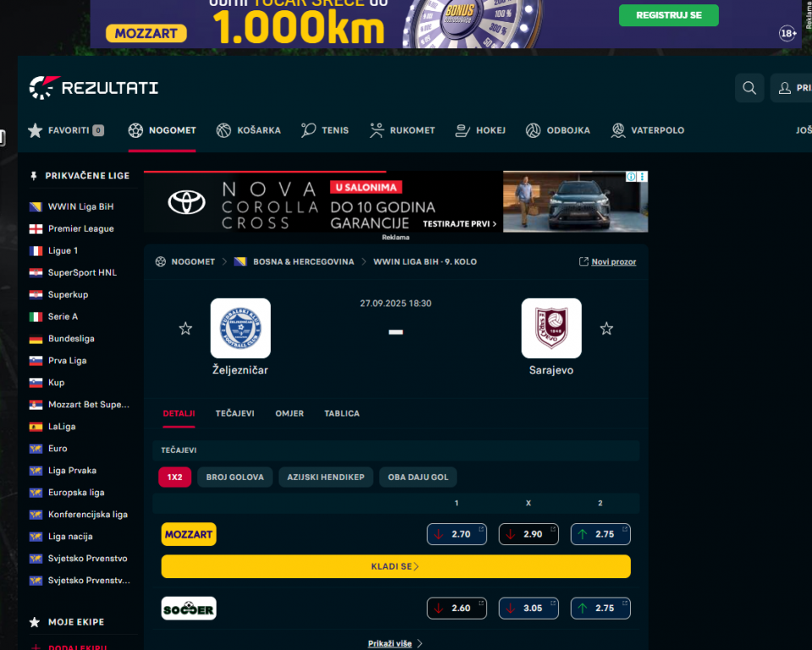
Task: Switch to Tablica match tab
Action: click(x=342, y=413)
